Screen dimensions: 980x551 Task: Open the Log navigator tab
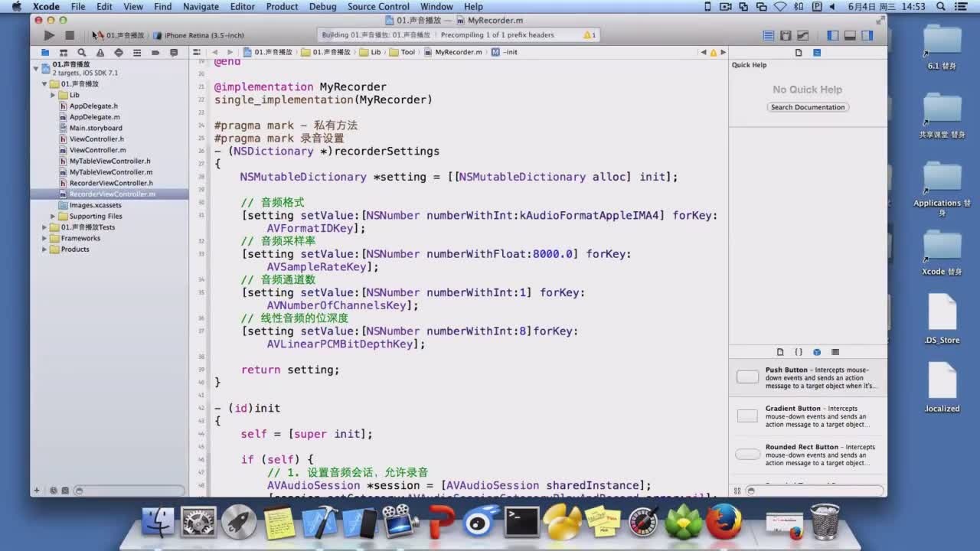174,53
